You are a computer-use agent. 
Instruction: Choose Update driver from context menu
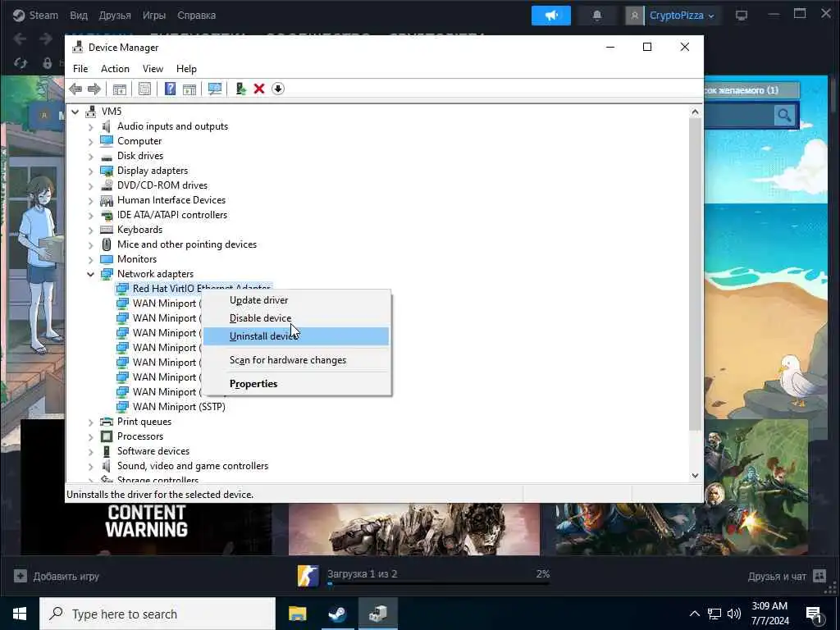point(296,300)
